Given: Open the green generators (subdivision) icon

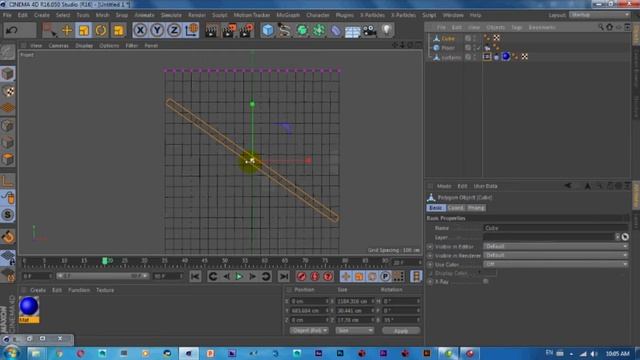Looking at the screenshot, I should point(302,30).
